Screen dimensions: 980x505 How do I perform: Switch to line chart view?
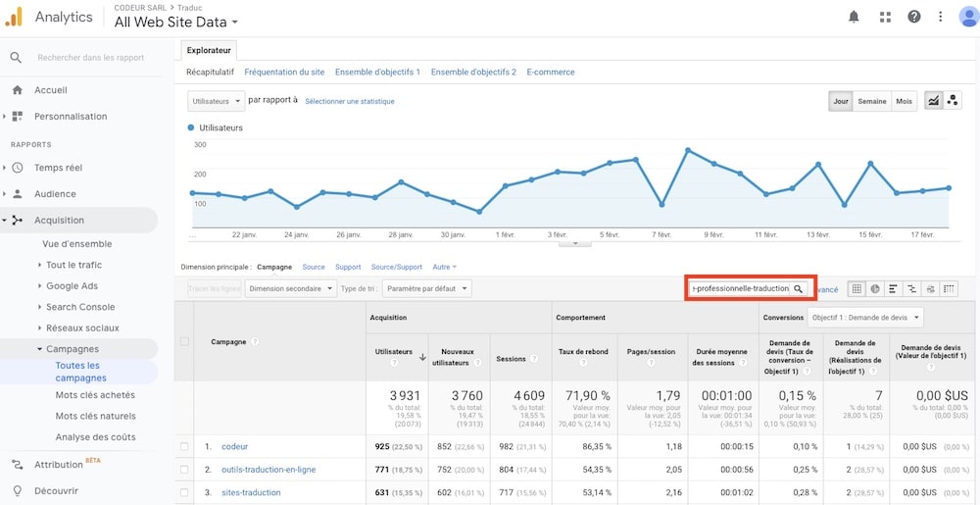pos(933,101)
